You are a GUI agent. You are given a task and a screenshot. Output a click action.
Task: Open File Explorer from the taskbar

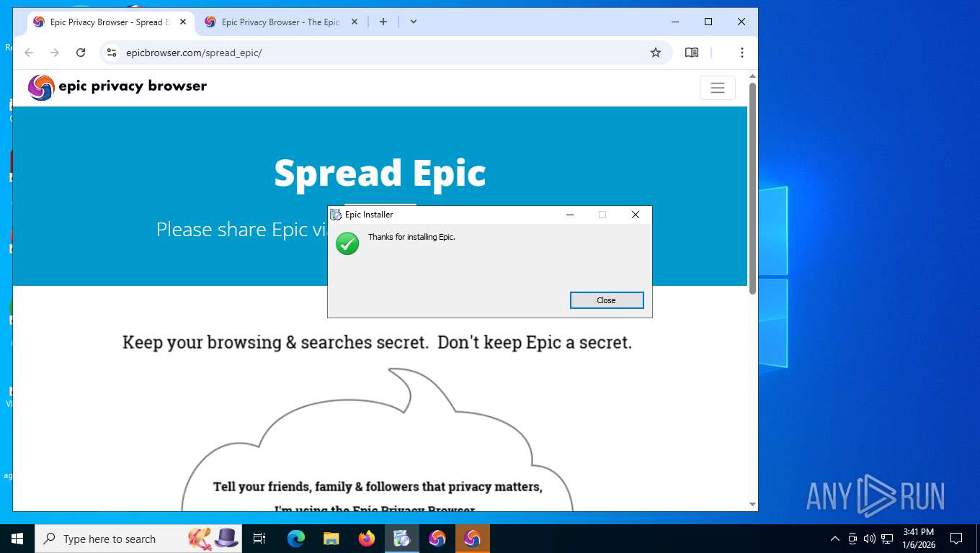[x=331, y=539]
